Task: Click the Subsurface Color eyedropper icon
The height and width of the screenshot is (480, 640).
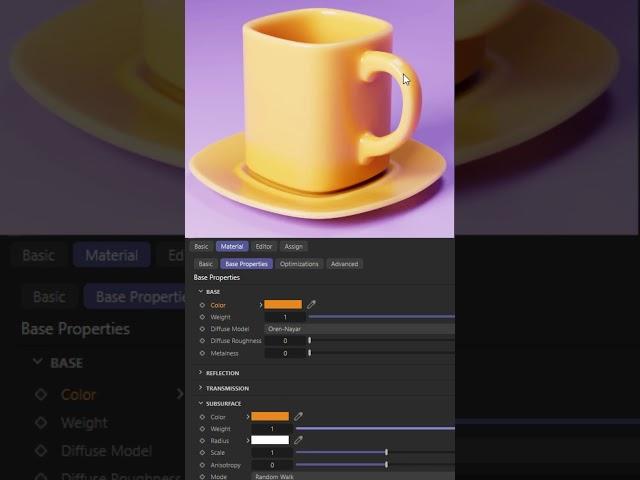Action: click(298, 417)
